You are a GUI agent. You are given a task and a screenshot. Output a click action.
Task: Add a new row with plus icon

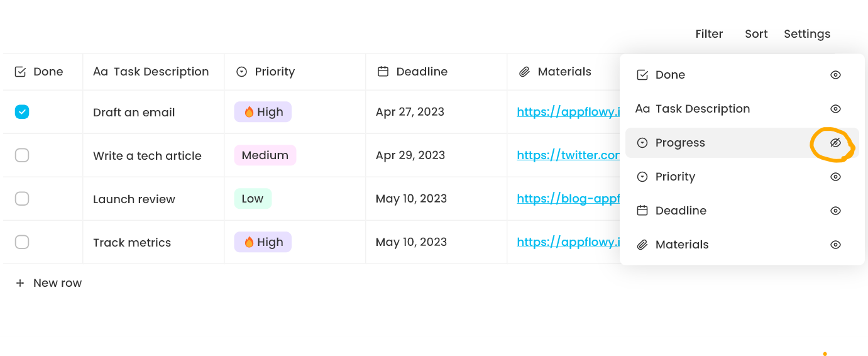click(x=20, y=283)
